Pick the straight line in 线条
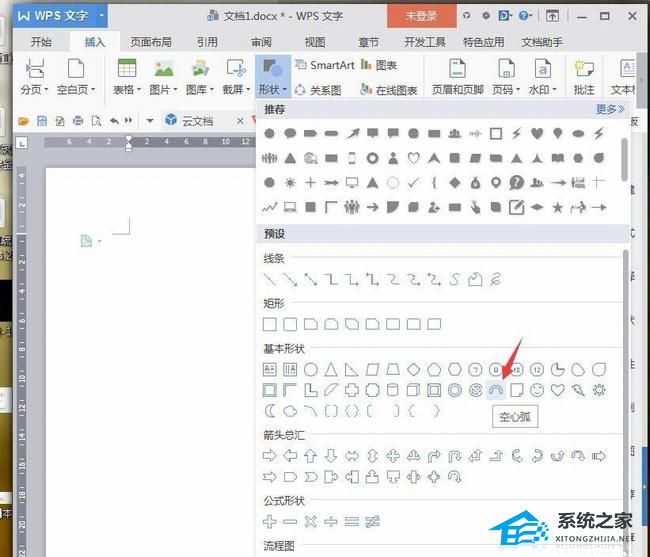The image size is (650, 557). [x=269, y=280]
